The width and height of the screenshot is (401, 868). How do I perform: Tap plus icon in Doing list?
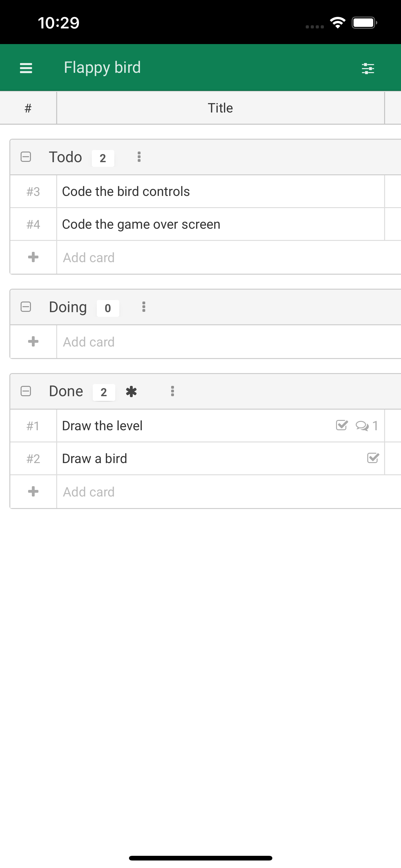pos(33,342)
